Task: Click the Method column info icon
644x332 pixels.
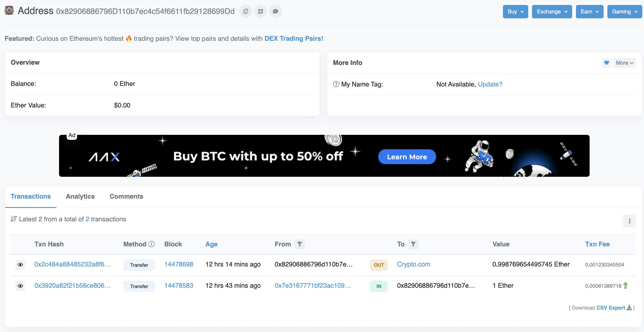Action: click(x=152, y=244)
